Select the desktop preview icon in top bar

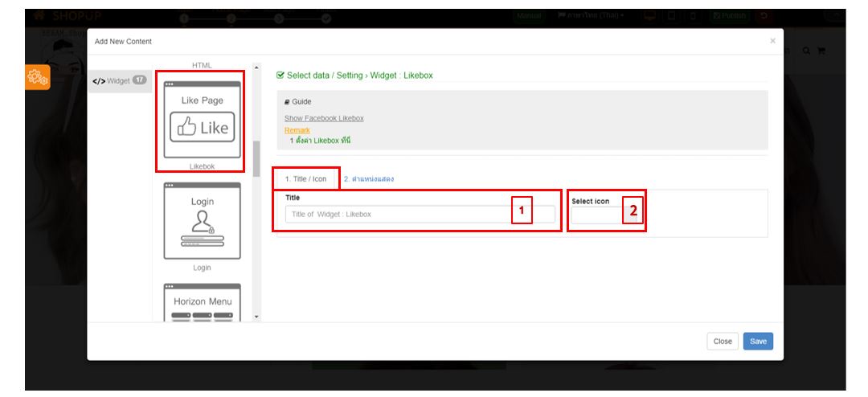coord(650,16)
